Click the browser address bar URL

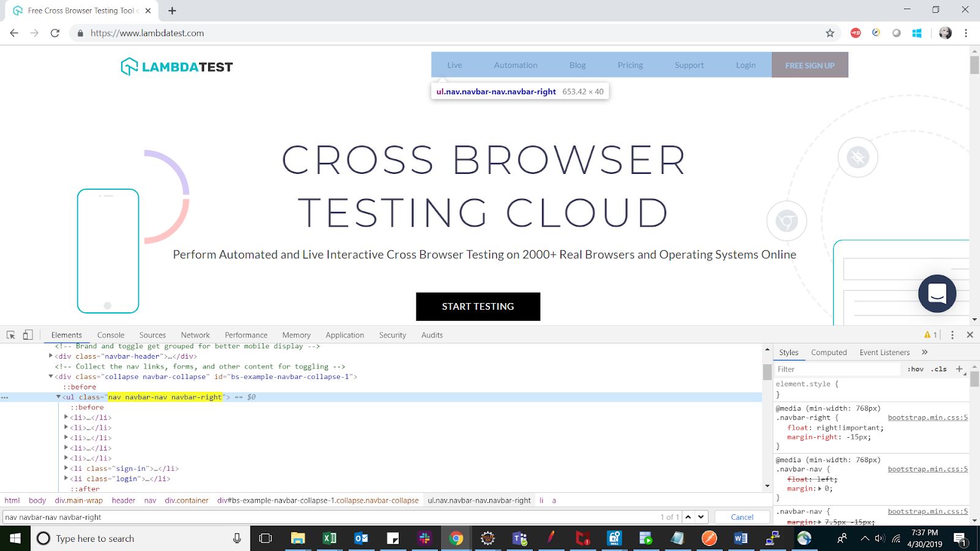point(147,33)
